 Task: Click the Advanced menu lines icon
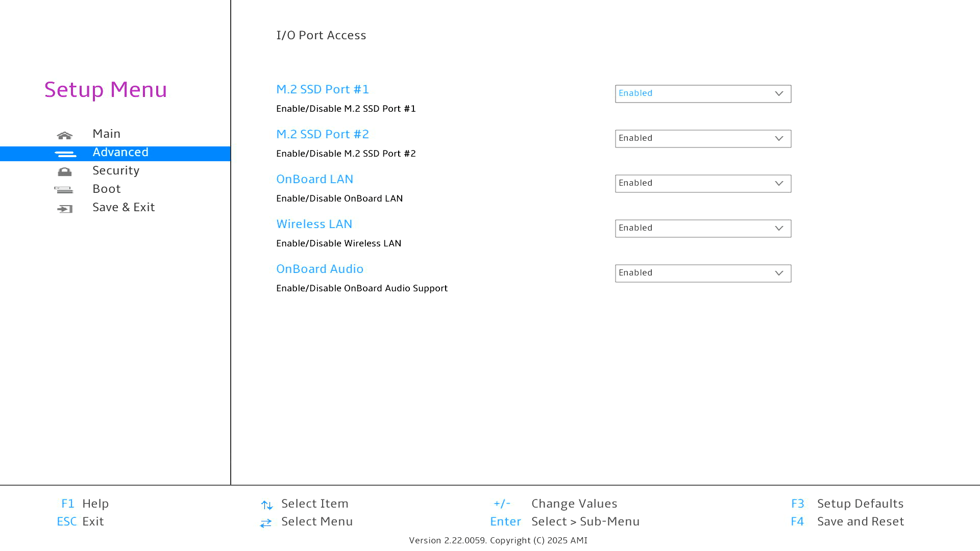(65, 154)
